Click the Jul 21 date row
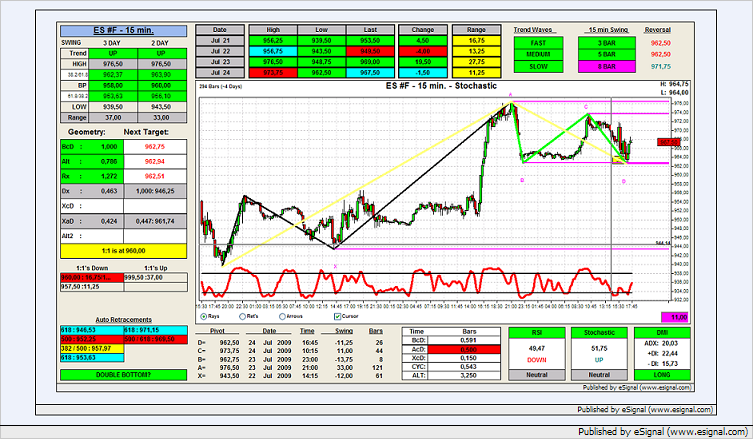 220,42
